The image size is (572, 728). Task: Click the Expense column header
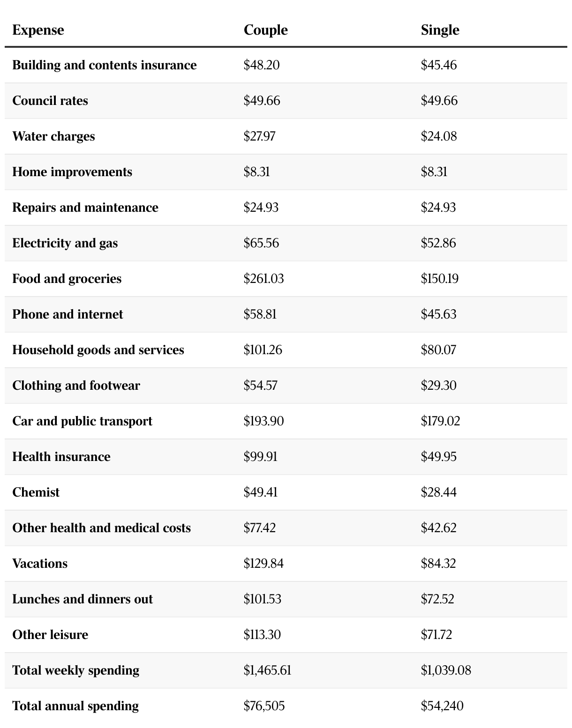pos(38,30)
